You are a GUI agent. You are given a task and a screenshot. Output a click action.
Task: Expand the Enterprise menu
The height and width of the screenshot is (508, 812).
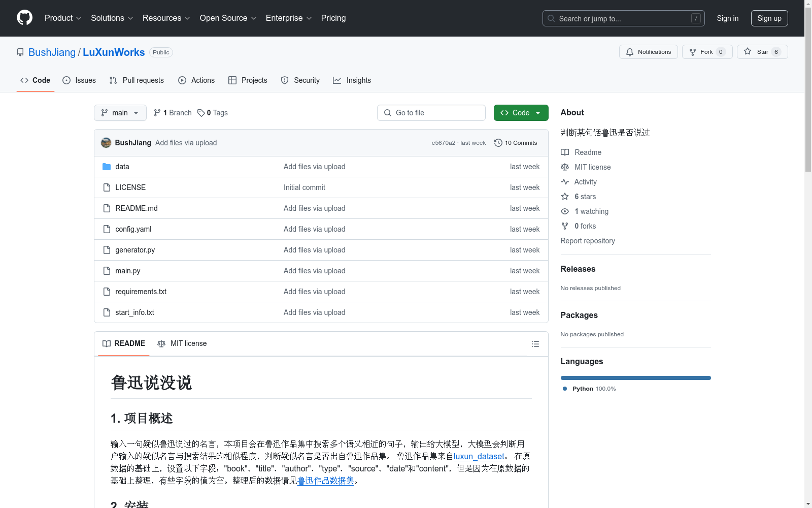pyautogui.click(x=289, y=18)
